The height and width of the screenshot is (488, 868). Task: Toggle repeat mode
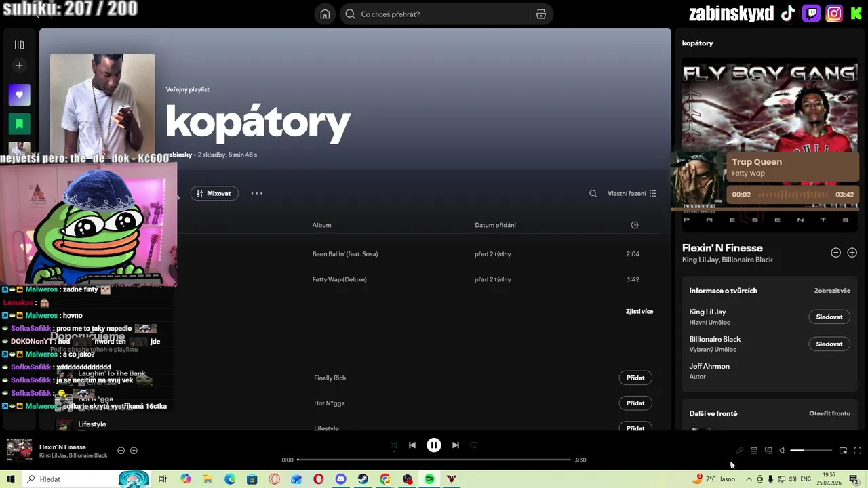click(x=474, y=445)
